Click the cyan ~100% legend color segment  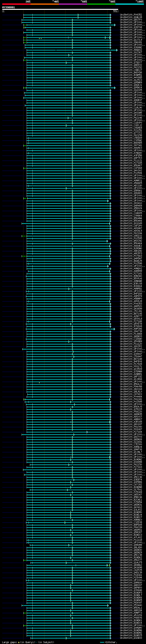click(x=130, y=4)
